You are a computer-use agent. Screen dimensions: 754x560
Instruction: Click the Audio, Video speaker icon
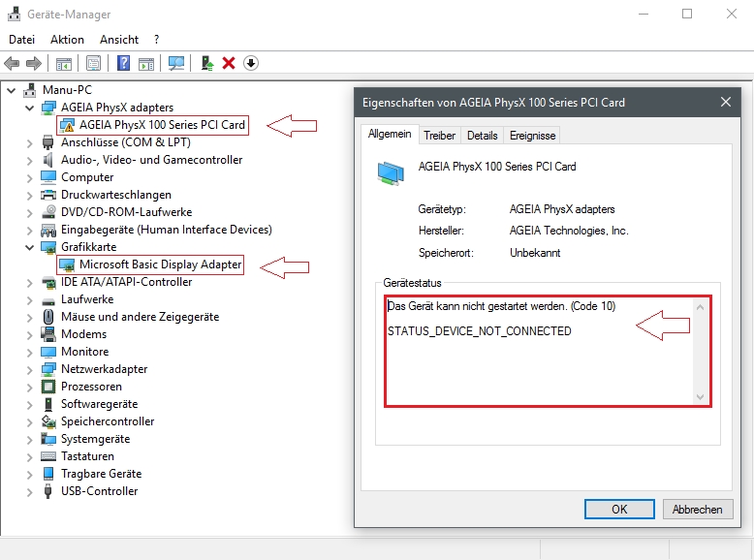click(48, 160)
